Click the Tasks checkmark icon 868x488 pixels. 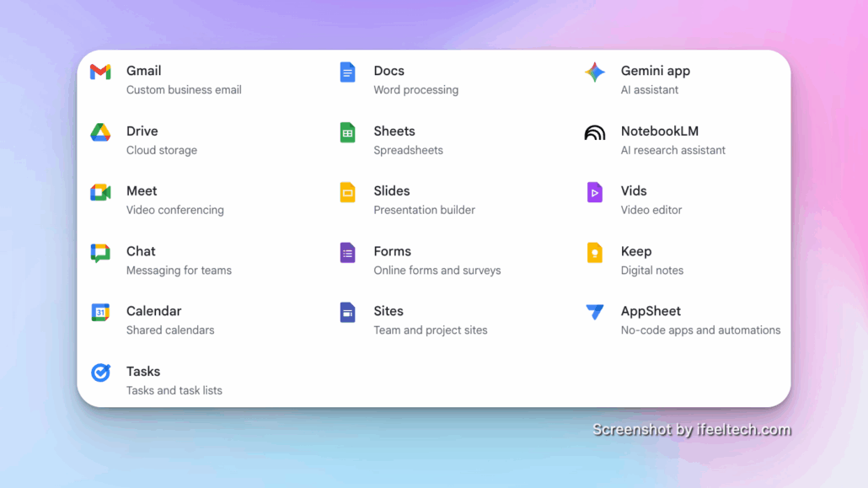100,373
